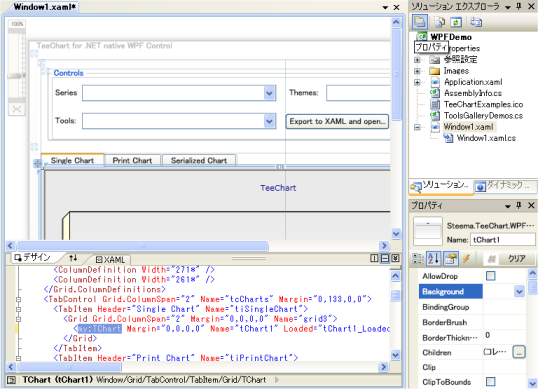The height and width of the screenshot is (389, 538).
Task: Click the designer zoom slider
Action: point(17,75)
